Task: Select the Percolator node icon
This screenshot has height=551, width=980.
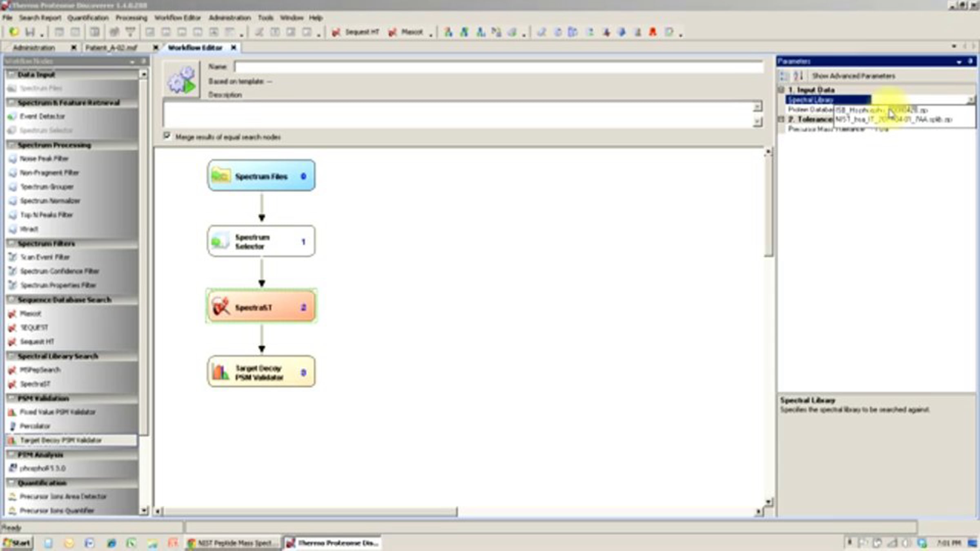Action: (x=13, y=426)
